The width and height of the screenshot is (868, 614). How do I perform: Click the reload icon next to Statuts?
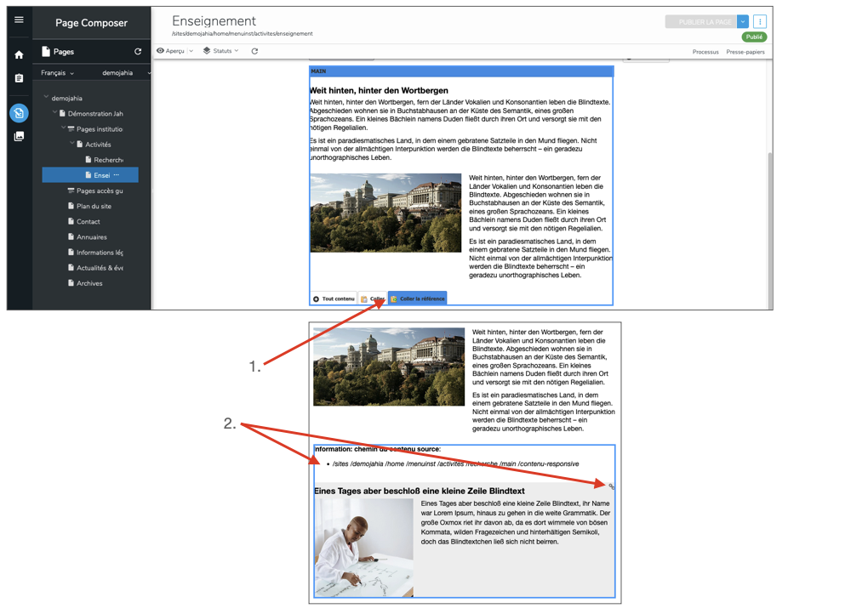click(254, 52)
